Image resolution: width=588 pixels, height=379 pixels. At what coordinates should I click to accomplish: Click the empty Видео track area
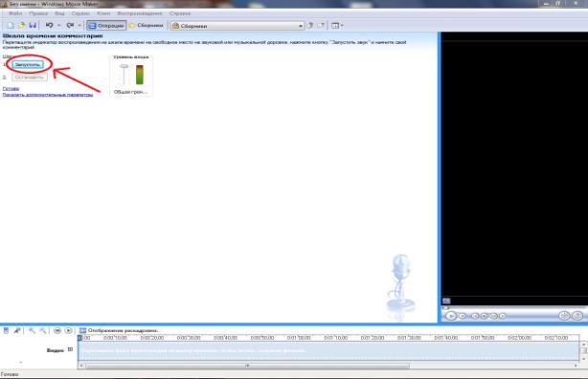328,350
